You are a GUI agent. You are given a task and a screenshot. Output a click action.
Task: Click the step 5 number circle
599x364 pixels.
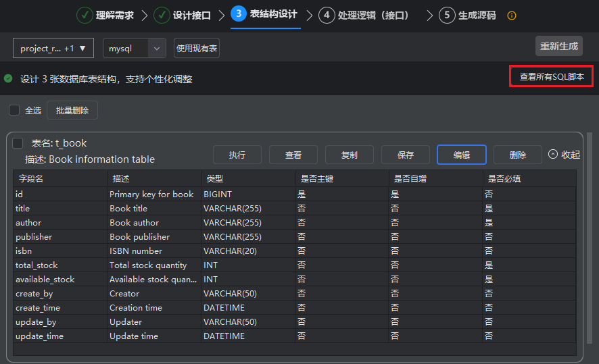(446, 15)
